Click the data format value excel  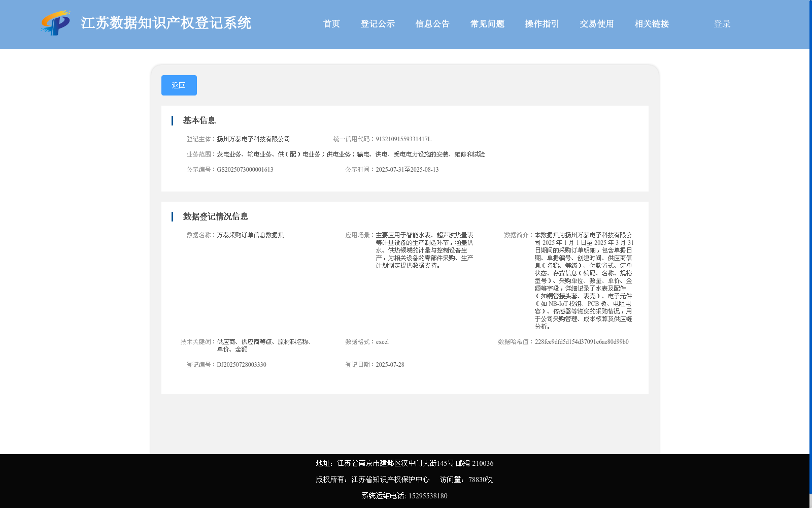tap(382, 342)
